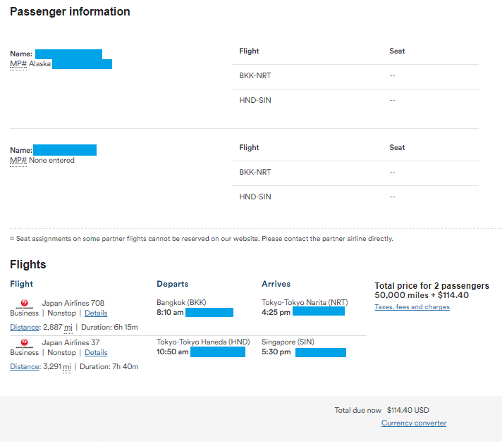Image resolution: width=502 pixels, height=448 pixels.
Task: Select the Flights section heading
Action: (x=28, y=264)
